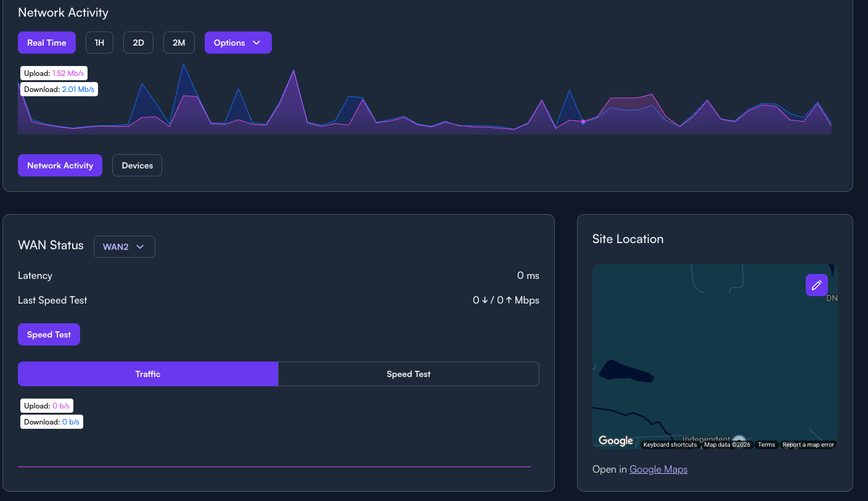This screenshot has width=868, height=501.
Task: Open the map Terms link
Action: (x=766, y=445)
